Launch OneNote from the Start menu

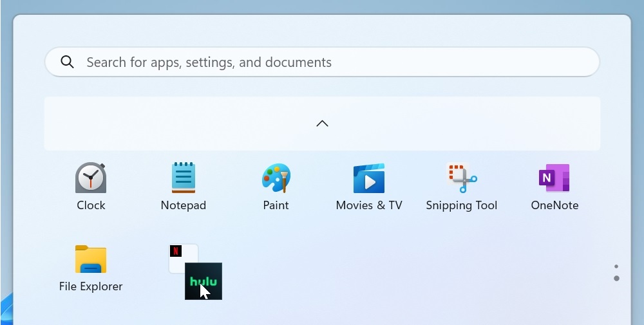click(x=554, y=178)
